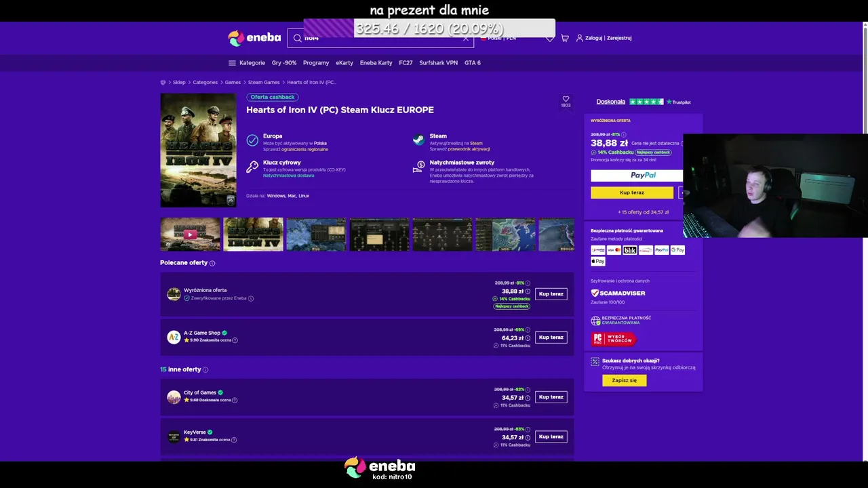Open info icon next to Polecane oferty
868x488 pixels.
click(x=212, y=263)
